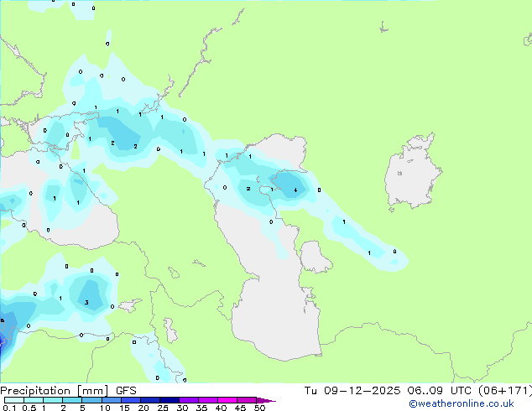The image size is (532, 411).
Task: Click the legend arrow tip above 50 mm
Action: [266, 400]
